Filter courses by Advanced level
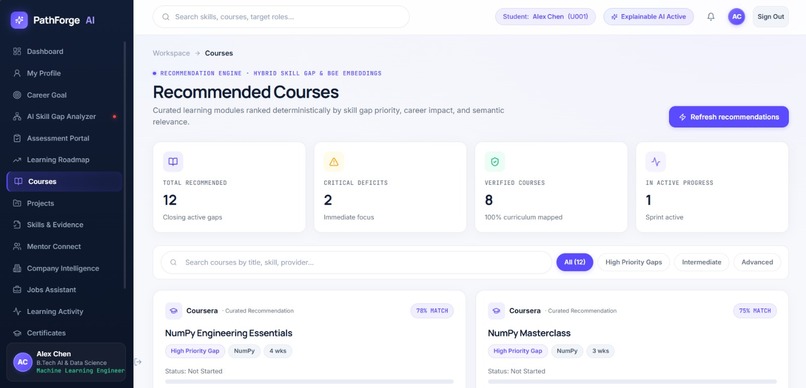This screenshot has width=806, height=388. [x=757, y=262]
